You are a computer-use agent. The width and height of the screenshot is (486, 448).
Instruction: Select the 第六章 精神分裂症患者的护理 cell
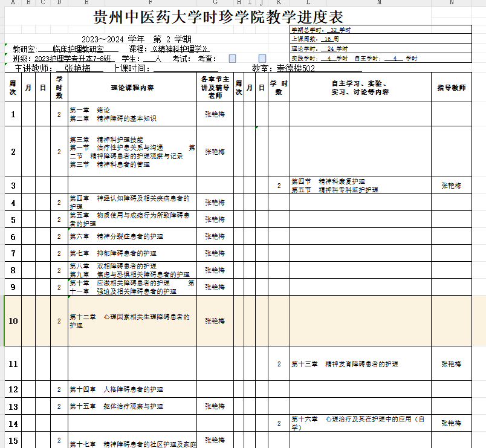tap(132, 236)
